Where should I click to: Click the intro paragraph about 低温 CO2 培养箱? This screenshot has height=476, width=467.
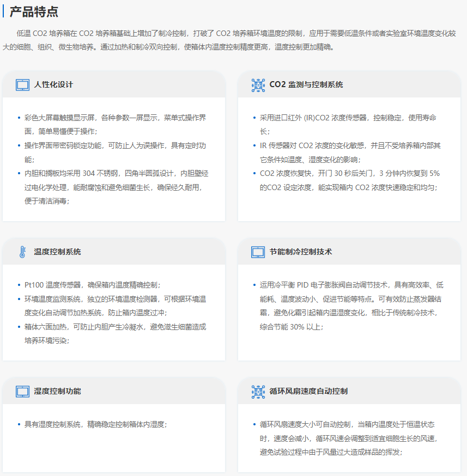[x=233, y=40]
